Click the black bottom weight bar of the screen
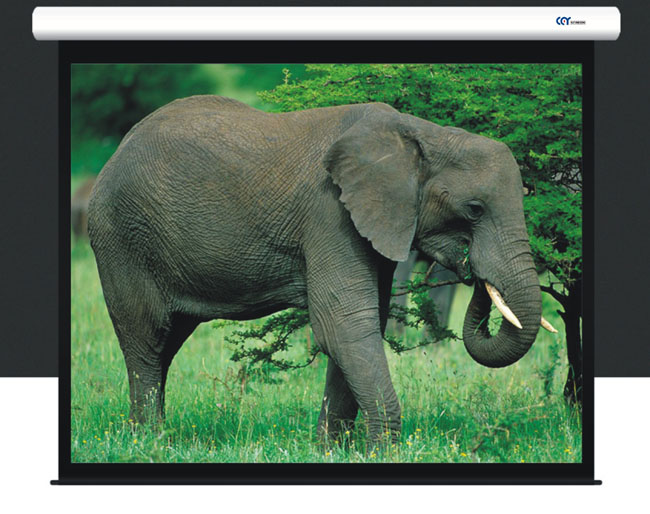This screenshot has width=650, height=514. tap(325, 481)
